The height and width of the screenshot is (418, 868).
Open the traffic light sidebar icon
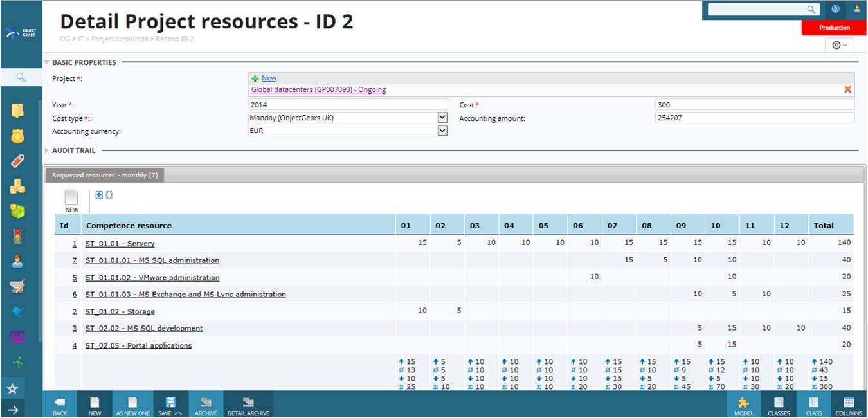(17, 236)
